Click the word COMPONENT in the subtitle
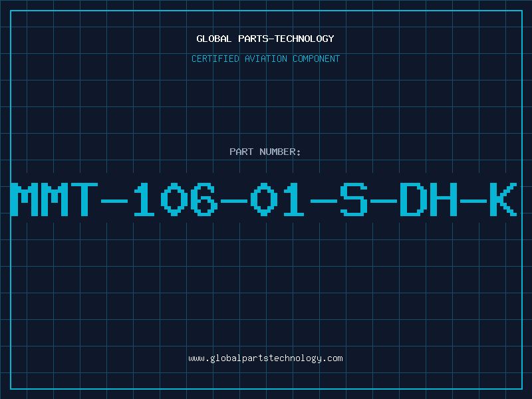The width and height of the screenshot is (532, 399). click(x=317, y=59)
